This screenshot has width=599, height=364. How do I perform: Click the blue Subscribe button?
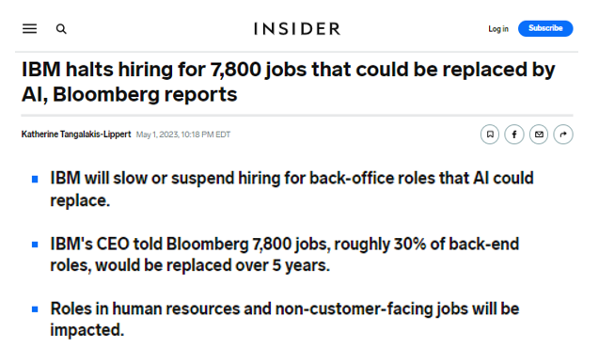545,28
